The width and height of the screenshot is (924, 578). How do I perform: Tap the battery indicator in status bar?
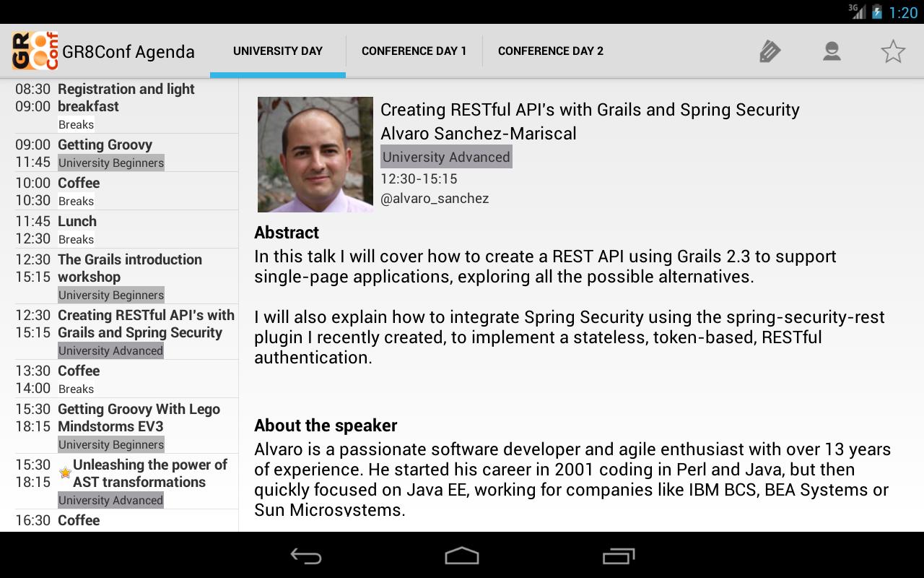click(877, 11)
